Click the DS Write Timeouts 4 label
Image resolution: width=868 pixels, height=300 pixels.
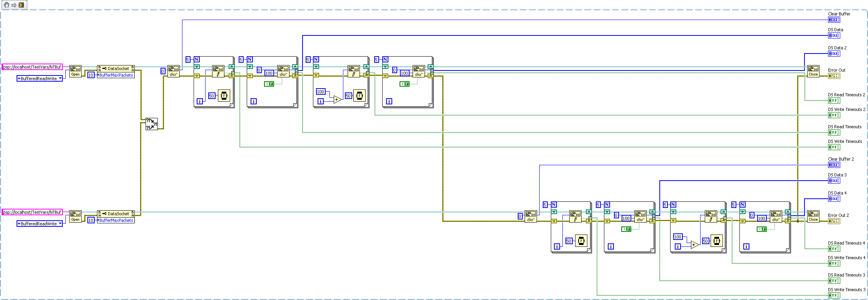click(846, 258)
